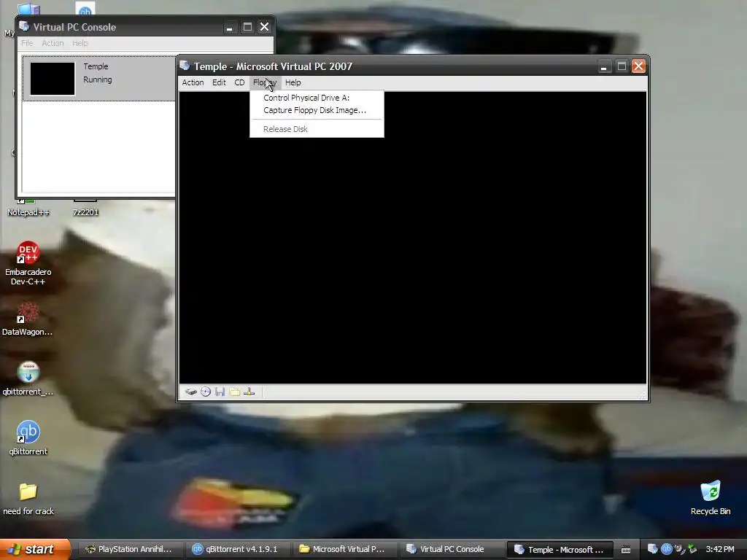The width and height of the screenshot is (747, 560).
Task: Open Embarcadero Dev-C++ desktop icon
Action: (x=28, y=263)
